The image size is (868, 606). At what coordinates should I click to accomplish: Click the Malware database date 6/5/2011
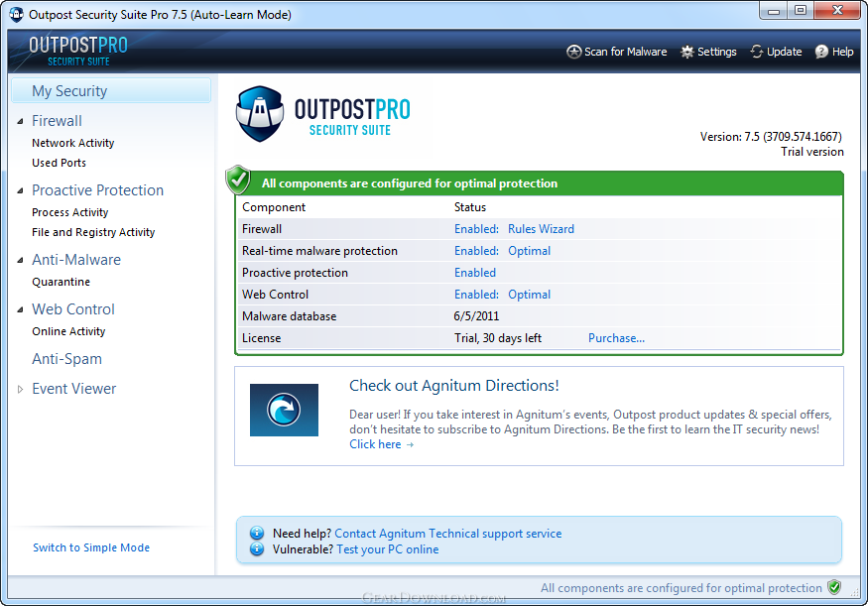click(476, 316)
